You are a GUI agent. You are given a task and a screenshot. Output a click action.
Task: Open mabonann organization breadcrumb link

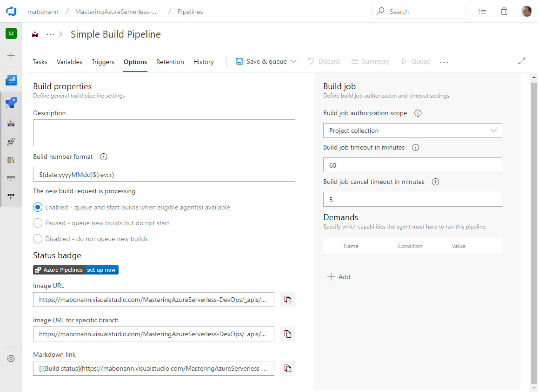point(43,12)
